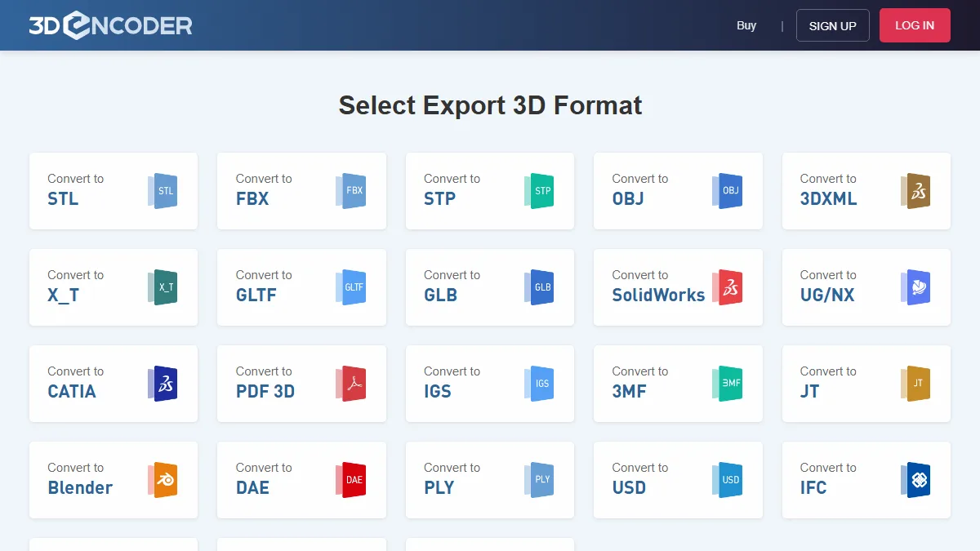This screenshot has height=551, width=980.
Task: Click the IGS file icon
Action: pos(539,384)
